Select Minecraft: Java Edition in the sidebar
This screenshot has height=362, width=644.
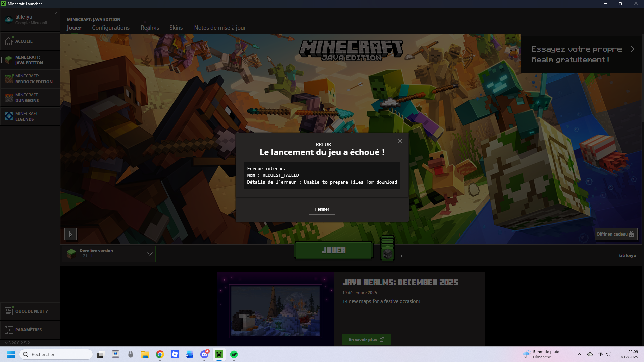click(x=30, y=60)
